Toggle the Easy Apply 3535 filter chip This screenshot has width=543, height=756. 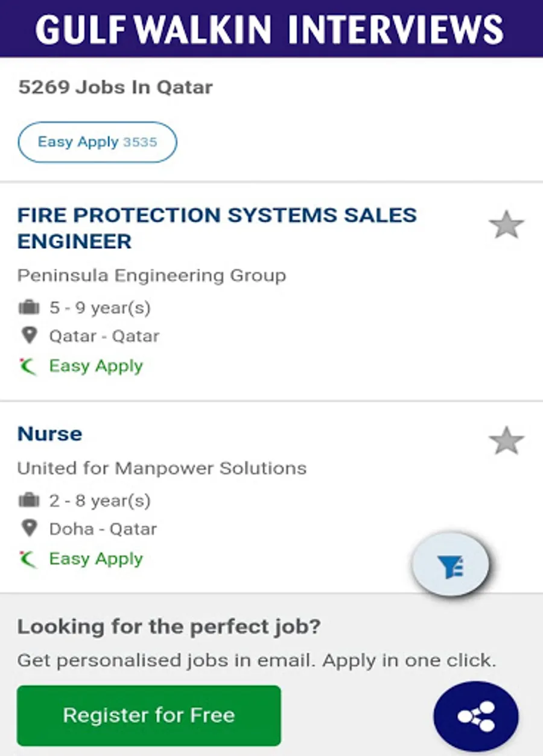tap(97, 143)
